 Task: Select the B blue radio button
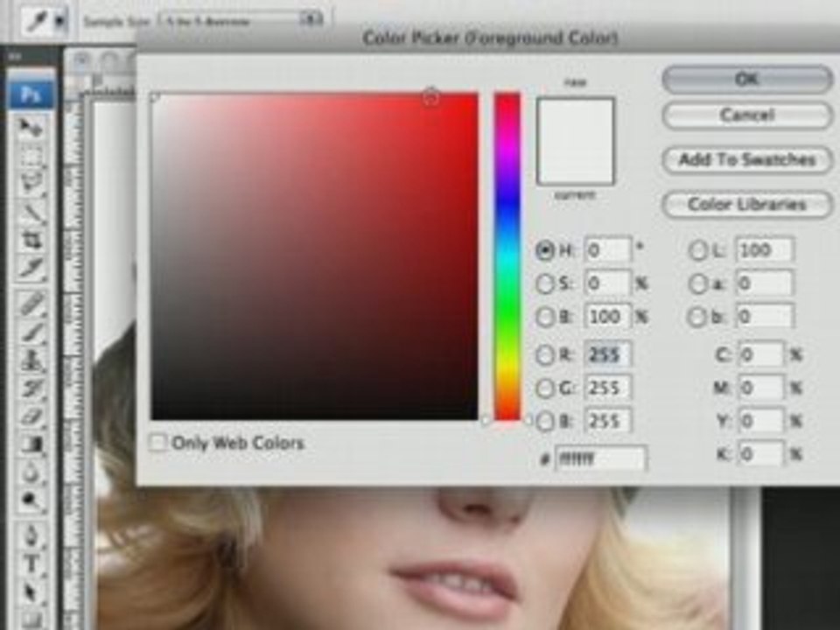click(x=544, y=421)
